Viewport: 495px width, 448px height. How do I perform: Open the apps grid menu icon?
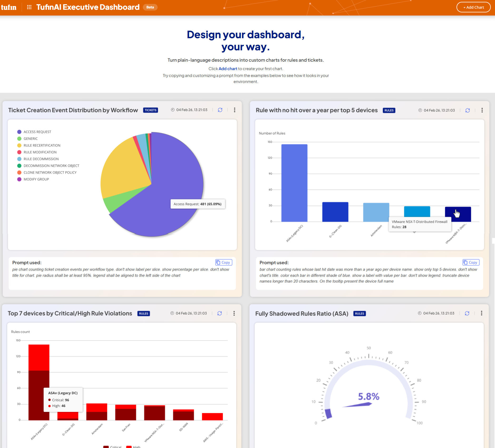[29, 7]
